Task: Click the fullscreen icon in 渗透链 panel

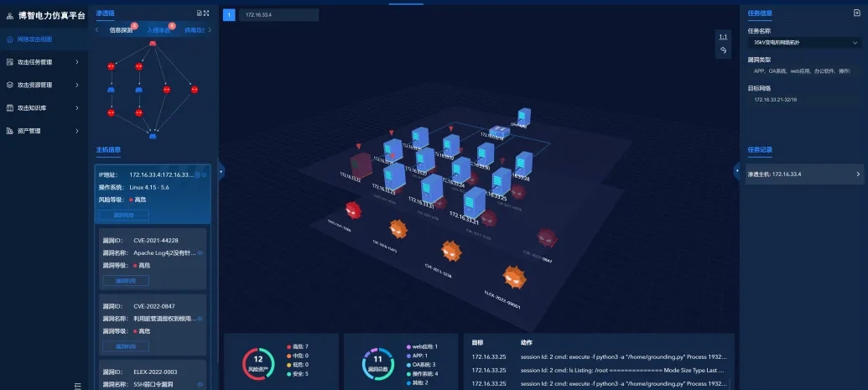Action: coord(205,13)
